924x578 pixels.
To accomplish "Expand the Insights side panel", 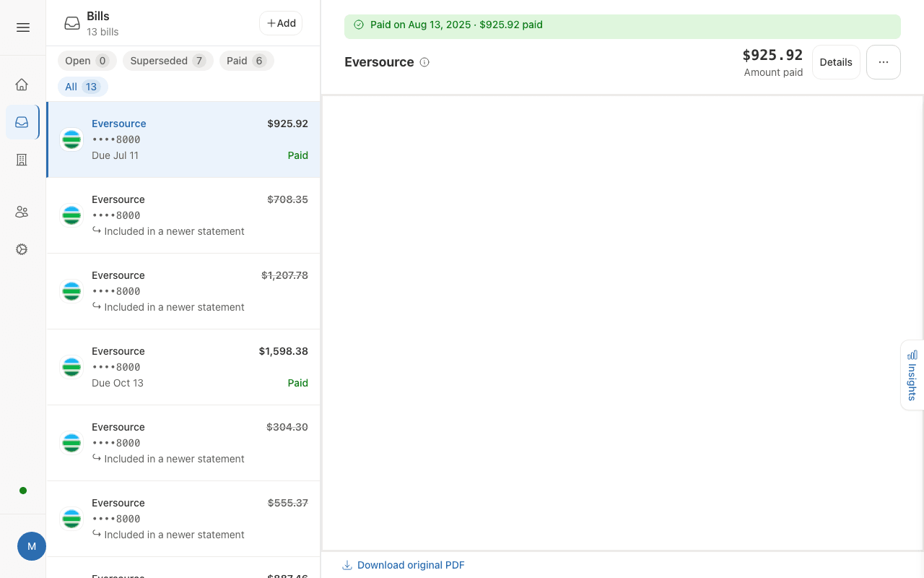I will [x=912, y=375].
